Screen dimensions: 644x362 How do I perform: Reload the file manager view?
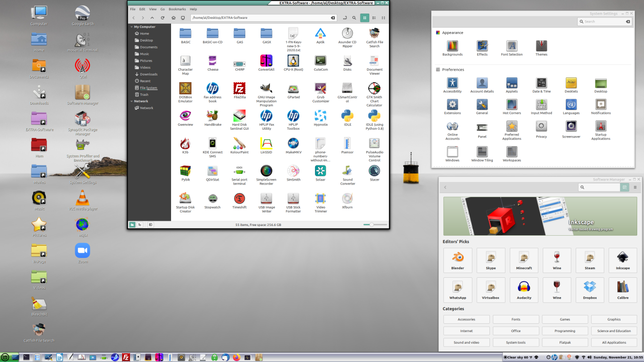(x=162, y=17)
